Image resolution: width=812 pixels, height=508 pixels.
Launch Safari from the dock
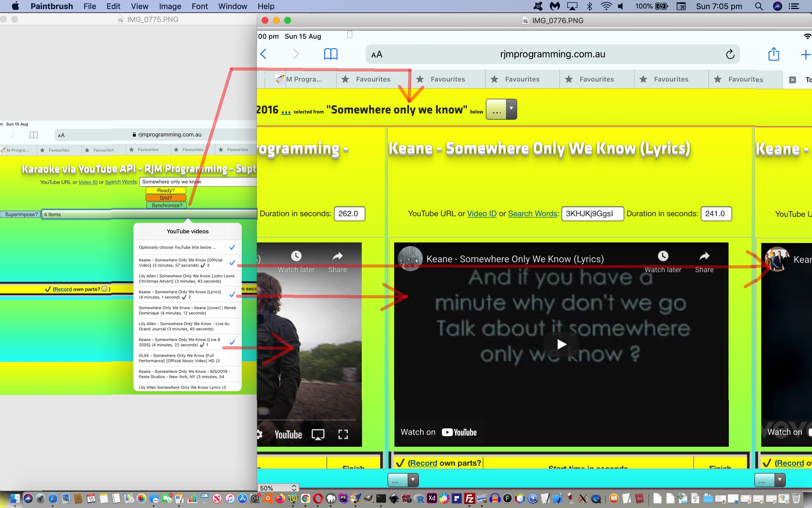click(53, 499)
